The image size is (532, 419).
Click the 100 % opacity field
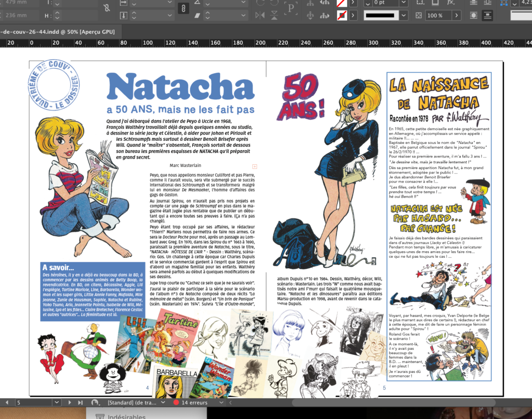tap(438, 15)
